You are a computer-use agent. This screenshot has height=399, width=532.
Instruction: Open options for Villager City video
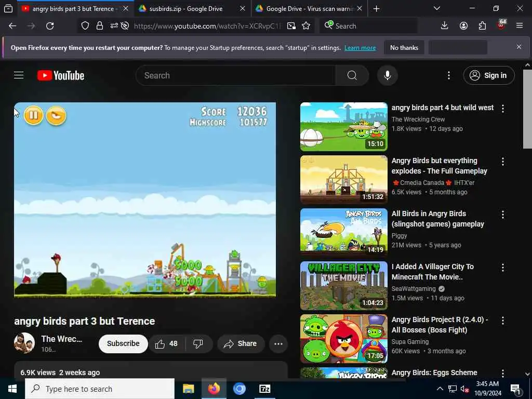point(502,268)
